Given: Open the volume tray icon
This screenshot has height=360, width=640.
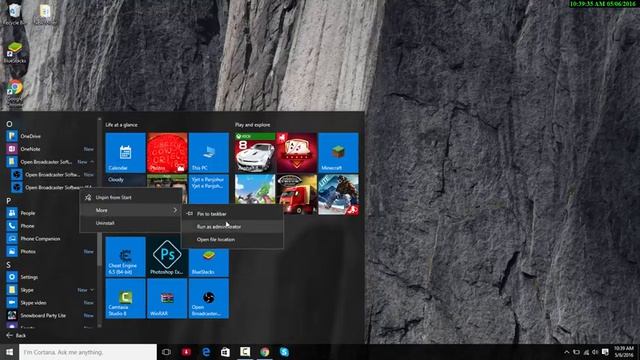Looking at the screenshot, I should (595, 352).
